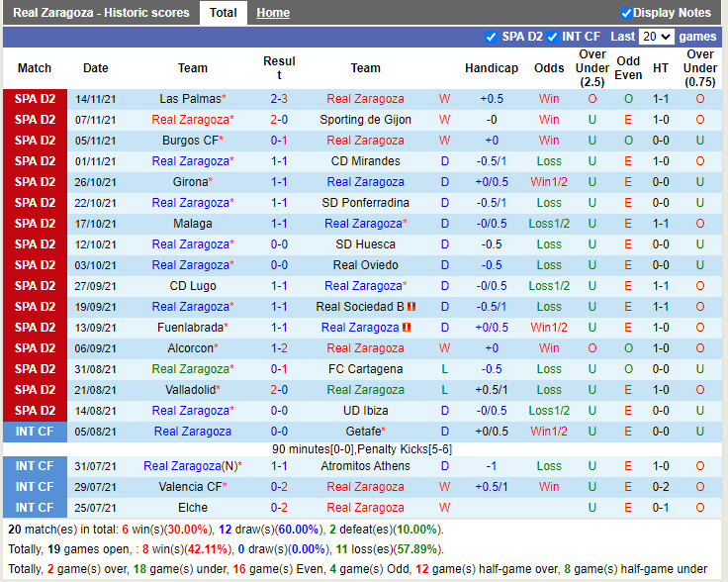728x582 pixels.
Task: Click the Odd Even column header
Action: [x=628, y=68]
